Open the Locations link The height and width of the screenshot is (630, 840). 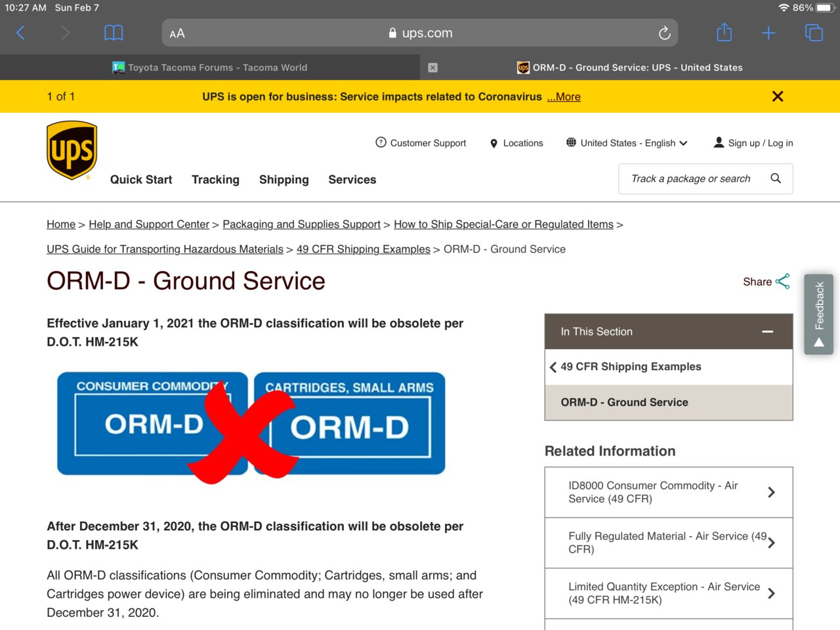(516, 143)
